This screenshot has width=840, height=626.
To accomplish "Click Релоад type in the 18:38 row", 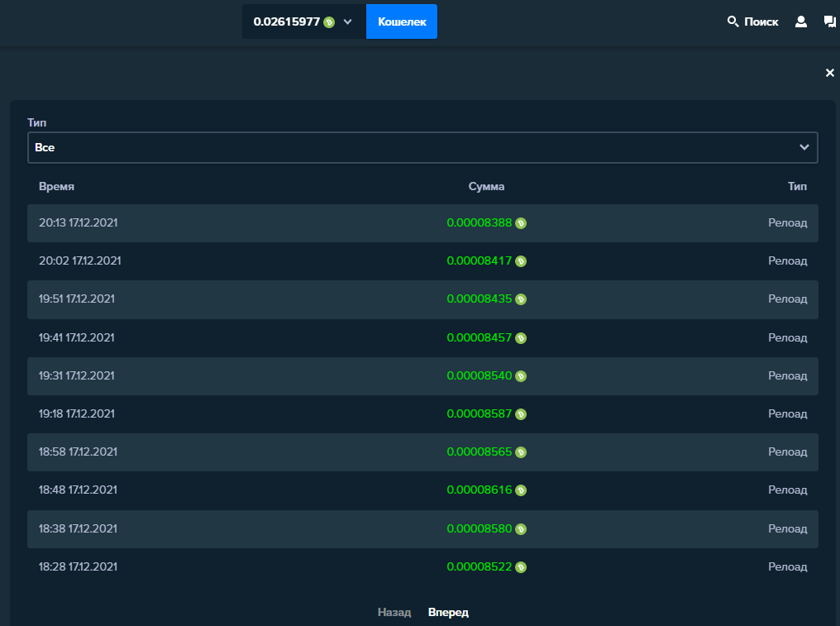I will [x=787, y=528].
